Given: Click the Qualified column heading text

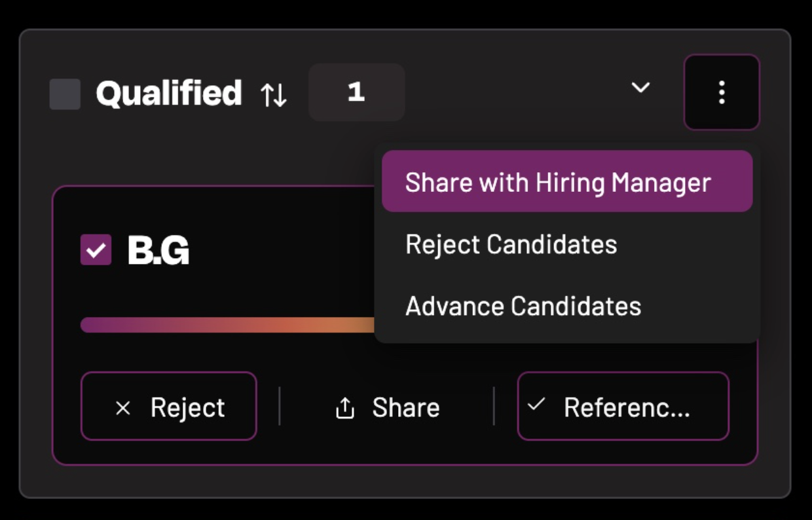Looking at the screenshot, I should (x=169, y=94).
